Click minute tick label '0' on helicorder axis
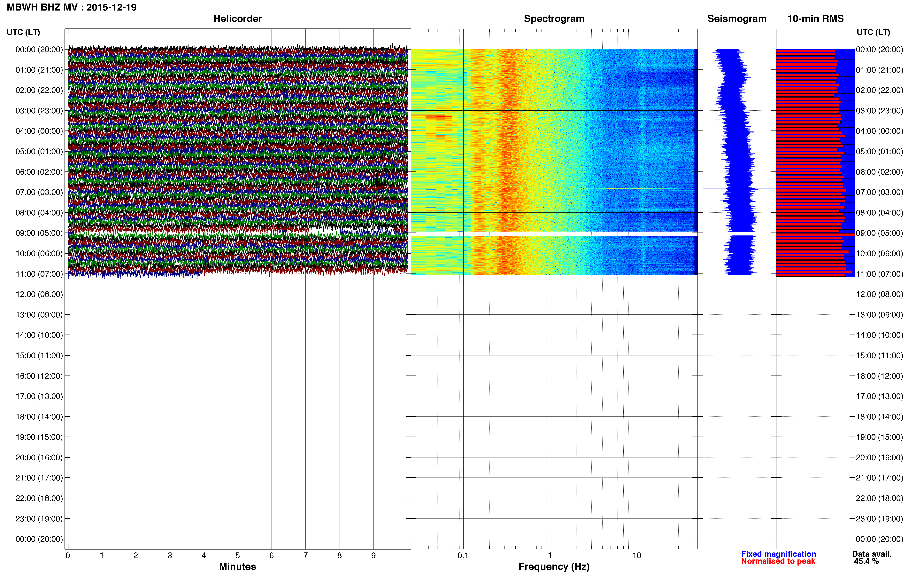Screen dimensions: 924x578 pos(68,555)
